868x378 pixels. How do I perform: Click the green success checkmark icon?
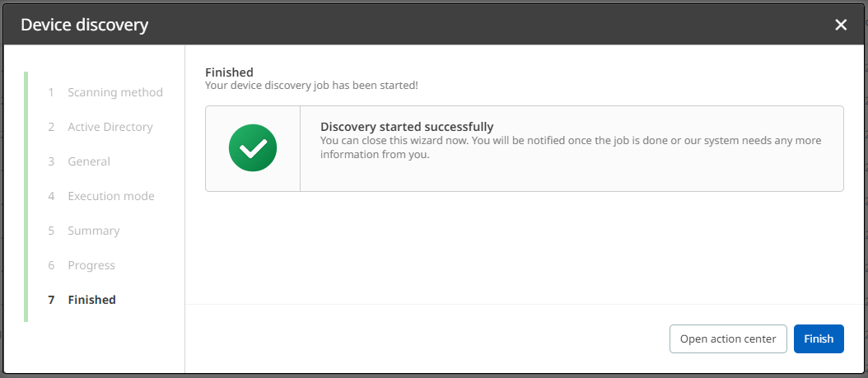[253, 148]
